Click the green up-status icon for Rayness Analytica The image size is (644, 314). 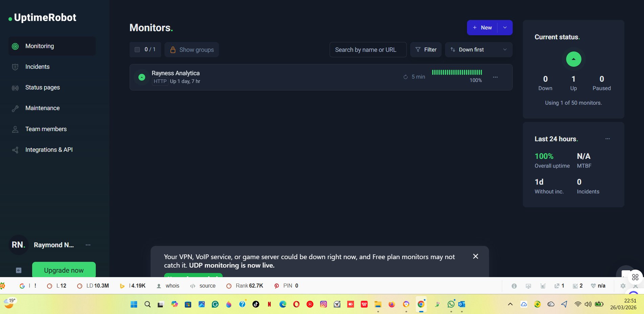(142, 77)
